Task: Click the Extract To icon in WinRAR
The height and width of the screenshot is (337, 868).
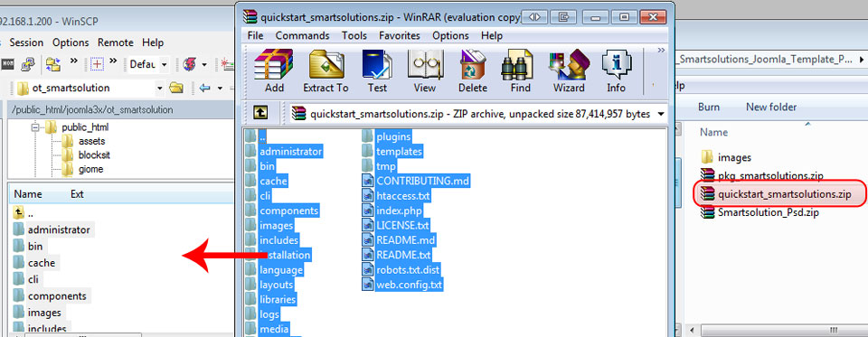Action: pyautogui.click(x=325, y=70)
